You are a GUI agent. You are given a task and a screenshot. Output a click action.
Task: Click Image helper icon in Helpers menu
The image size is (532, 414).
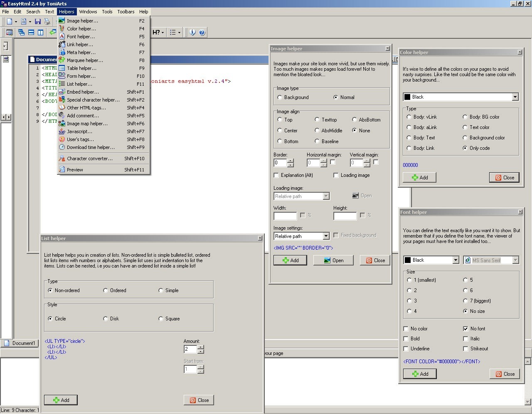[x=62, y=20]
